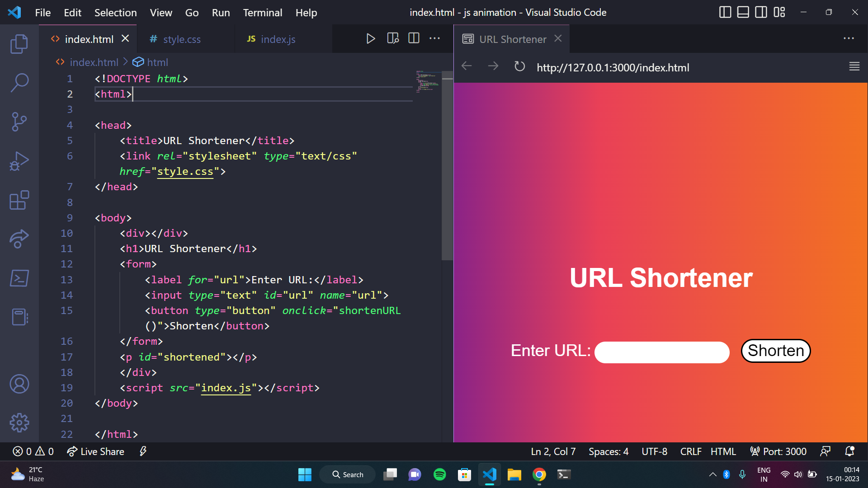Toggle the secondary side bar layout button
Image resolution: width=868 pixels, height=488 pixels.
tap(761, 12)
